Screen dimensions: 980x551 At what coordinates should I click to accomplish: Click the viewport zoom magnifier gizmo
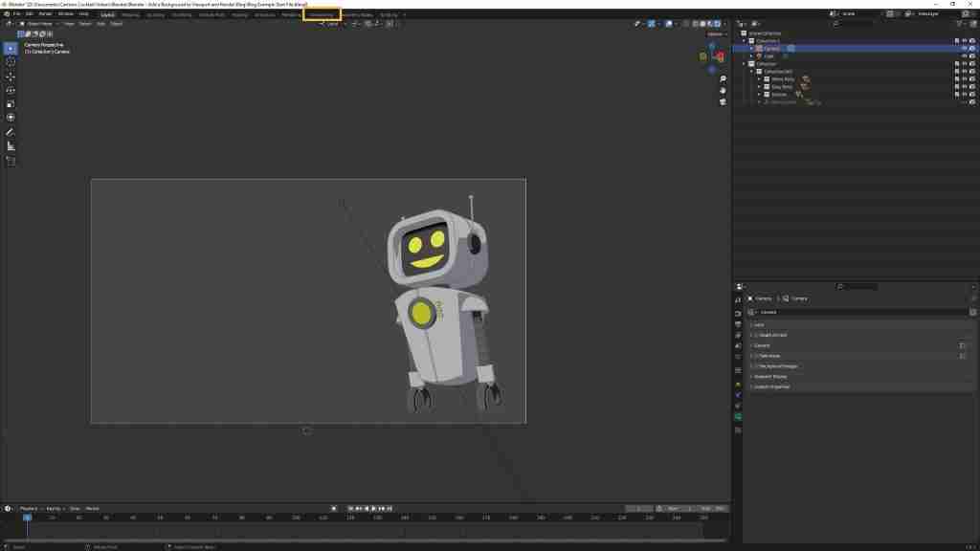coord(723,79)
